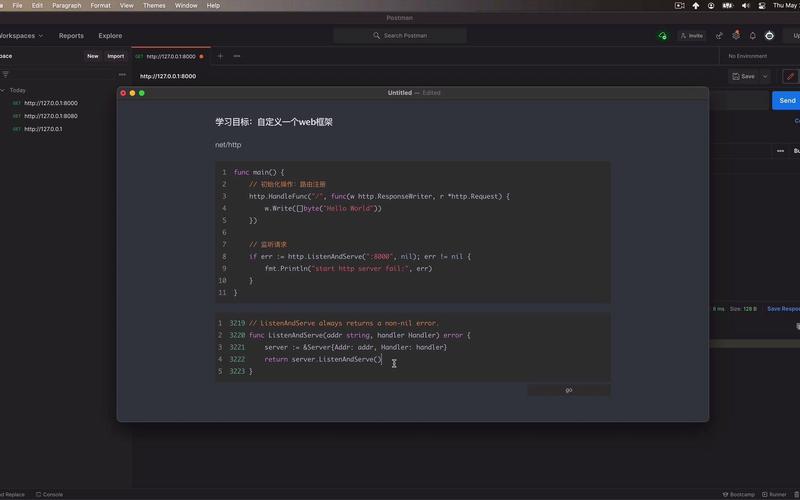The height and width of the screenshot is (500, 800).
Task: Click the response Size 128 B status
Action: coord(744,309)
